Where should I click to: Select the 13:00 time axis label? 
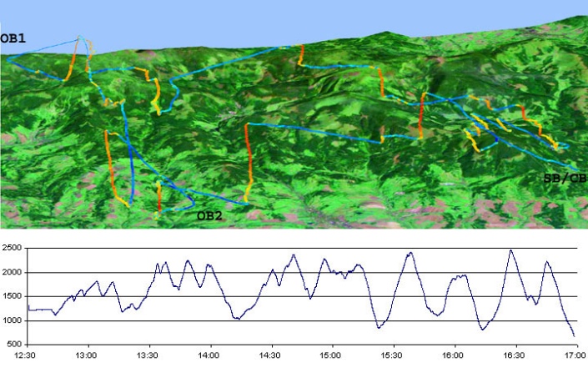click(x=88, y=355)
